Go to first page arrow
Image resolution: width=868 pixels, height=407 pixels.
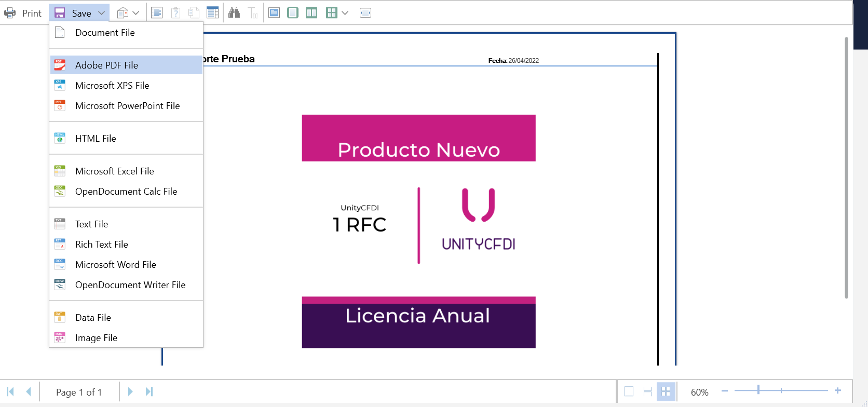(x=10, y=391)
